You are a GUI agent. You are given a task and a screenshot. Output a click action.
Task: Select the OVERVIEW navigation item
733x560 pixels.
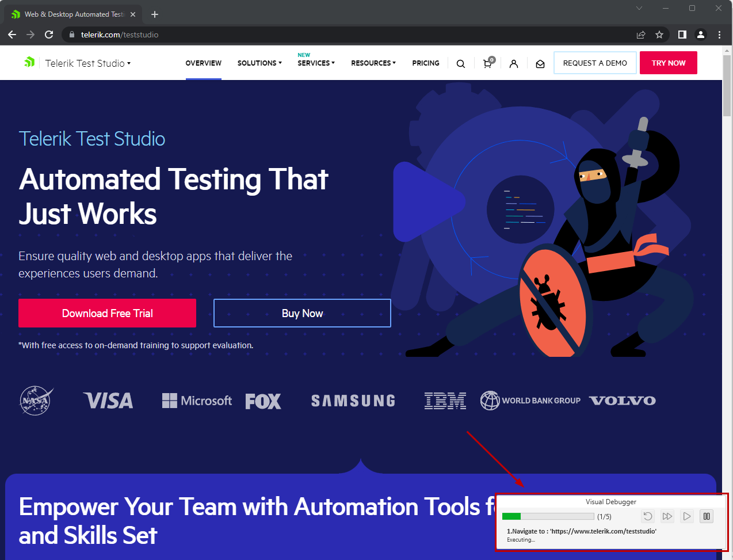pyautogui.click(x=203, y=63)
